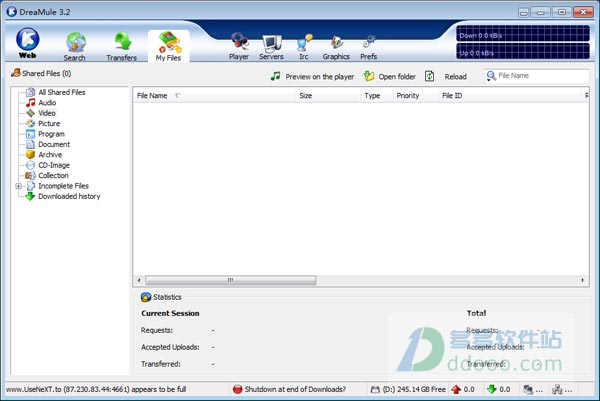600x401 pixels.
Task: Click the DreaMule title bar icon
Action: point(11,11)
